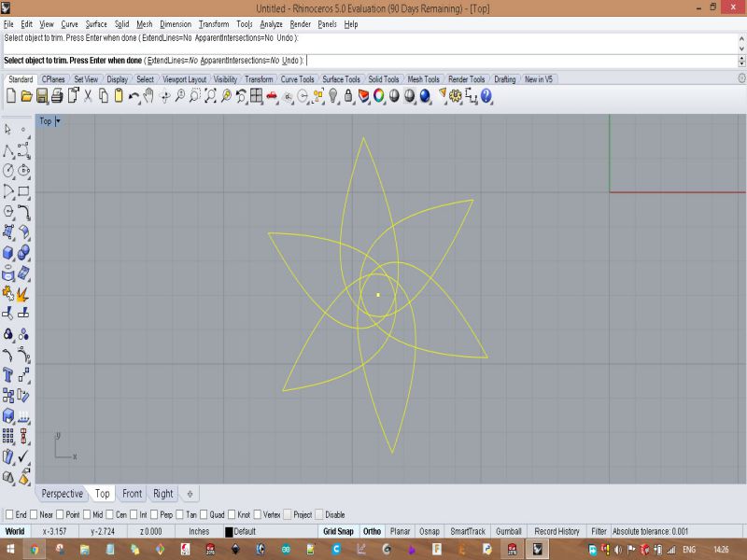Viewport: 747px width, 560px height.
Task: Select the Text object tool
Action: [8, 374]
